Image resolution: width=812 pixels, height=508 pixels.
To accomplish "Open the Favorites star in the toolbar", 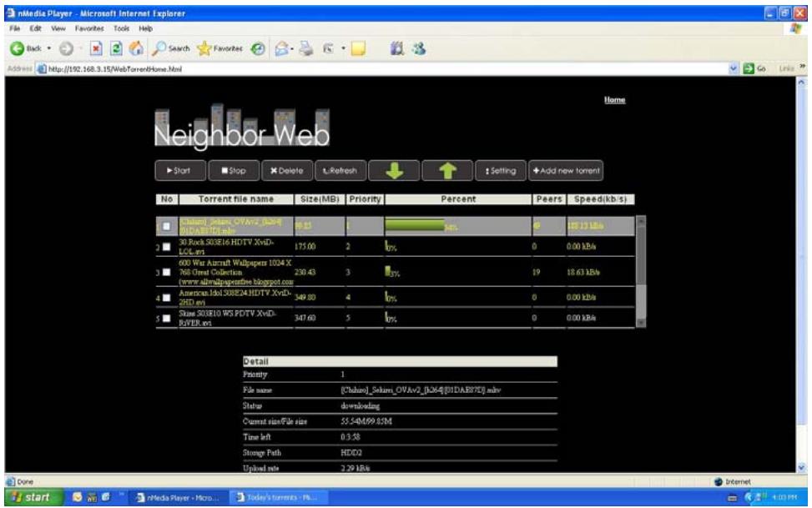I will coord(219,48).
